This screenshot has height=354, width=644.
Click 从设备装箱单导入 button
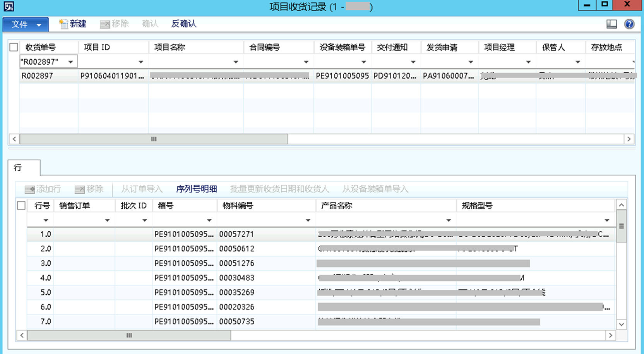(x=375, y=189)
